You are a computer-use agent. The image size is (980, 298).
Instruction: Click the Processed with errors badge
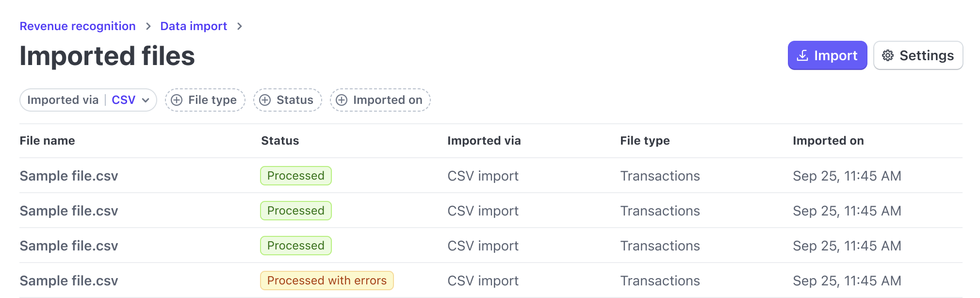[x=327, y=280]
